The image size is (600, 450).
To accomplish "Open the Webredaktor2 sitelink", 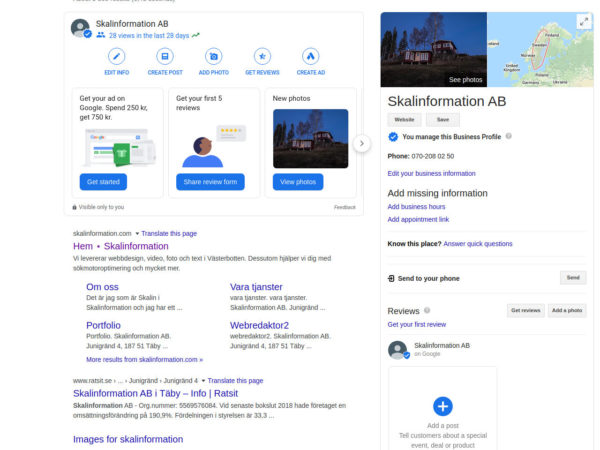I will [x=259, y=325].
